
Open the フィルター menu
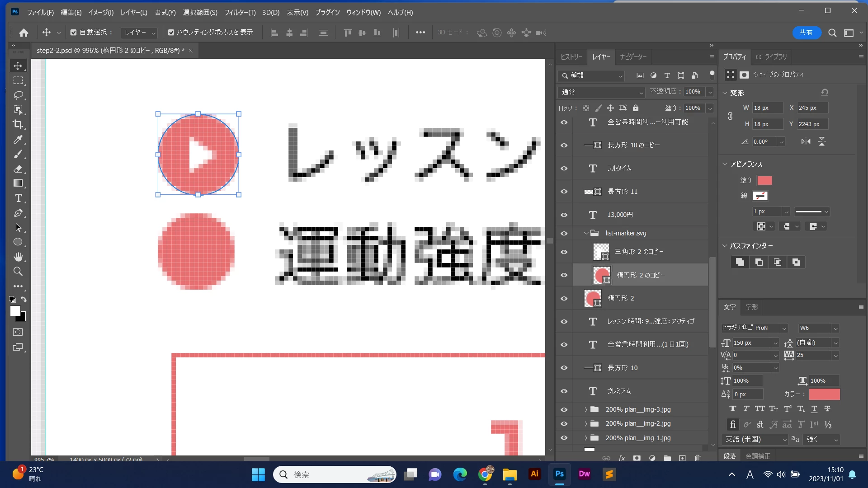(x=240, y=13)
